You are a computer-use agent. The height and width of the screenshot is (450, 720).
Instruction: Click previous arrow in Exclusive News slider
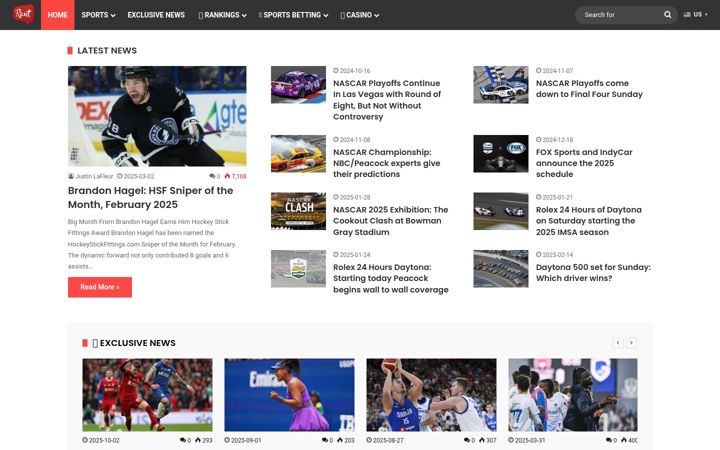point(618,343)
